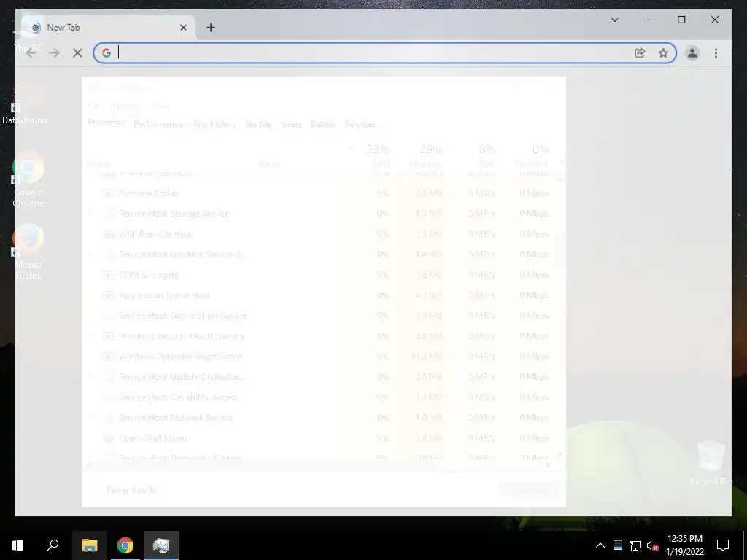
Task: Stop loading the current page
Action: [77, 53]
